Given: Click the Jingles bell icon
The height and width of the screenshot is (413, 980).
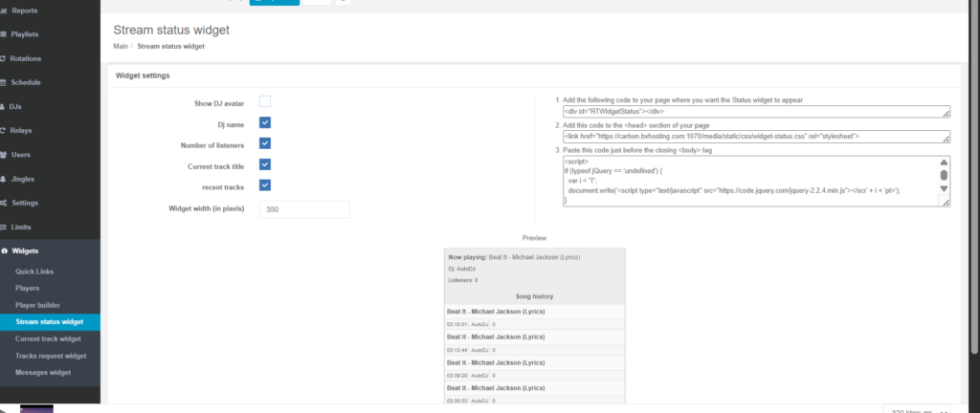Looking at the screenshot, I should point(3,179).
